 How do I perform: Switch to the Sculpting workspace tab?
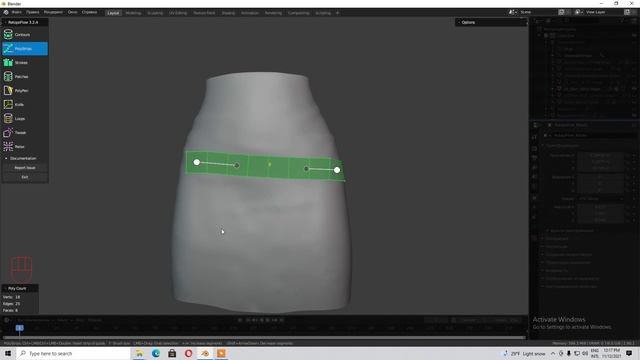coord(155,13)
